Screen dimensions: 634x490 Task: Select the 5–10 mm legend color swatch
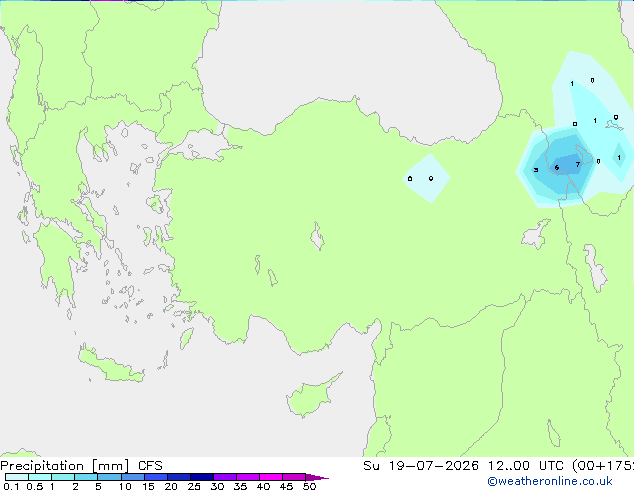109,477
